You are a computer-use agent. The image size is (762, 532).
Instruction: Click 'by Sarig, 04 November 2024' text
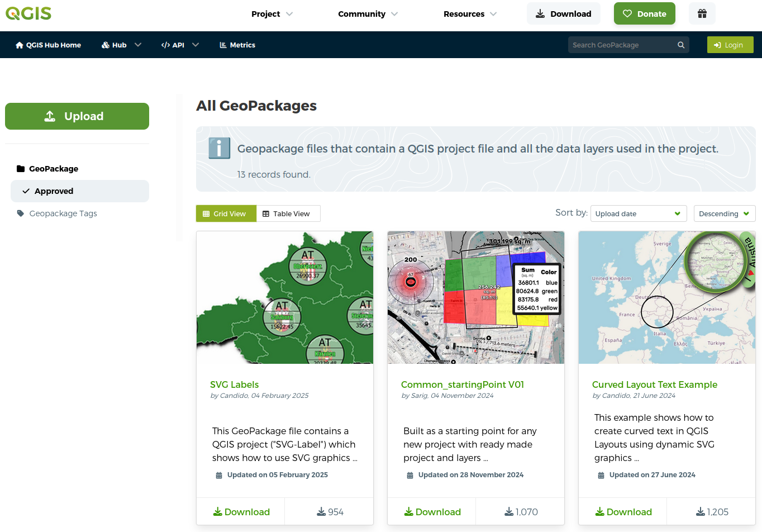click(x=447, y=396)
